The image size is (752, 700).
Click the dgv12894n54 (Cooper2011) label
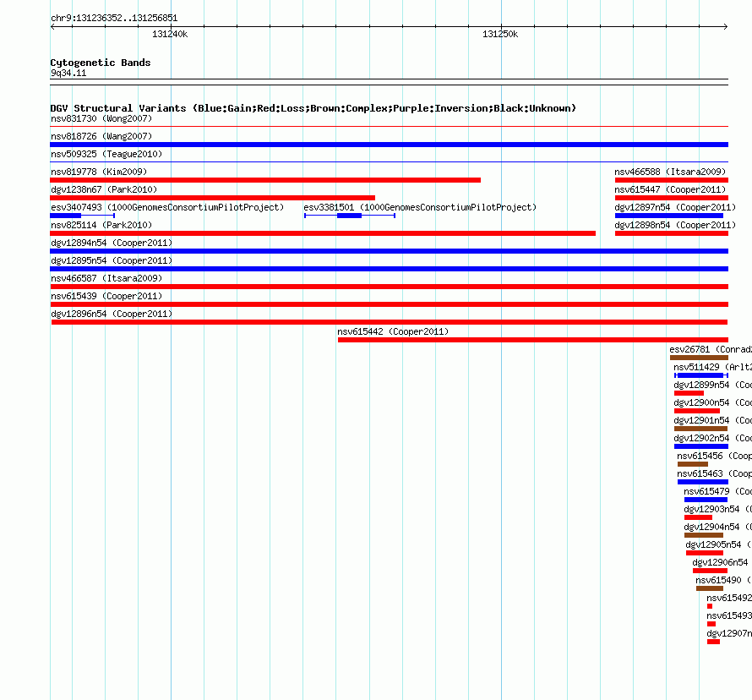pos(112,243)
